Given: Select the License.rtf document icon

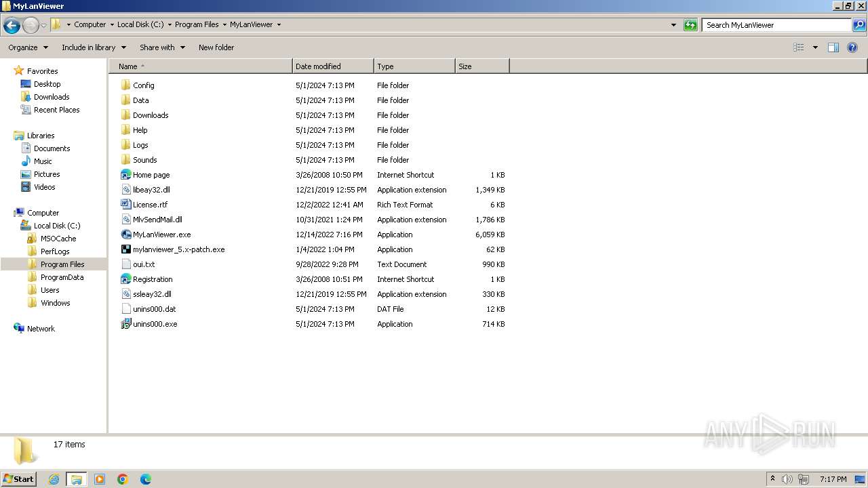Looking at the screenshot, I should (x=126, y=205).
